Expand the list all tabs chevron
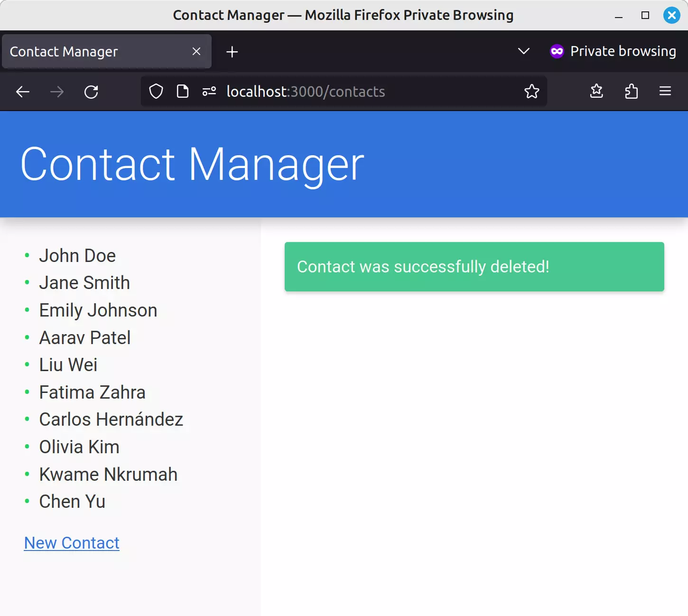The width and height of the screenshot is (688, 616). (524, 51)
